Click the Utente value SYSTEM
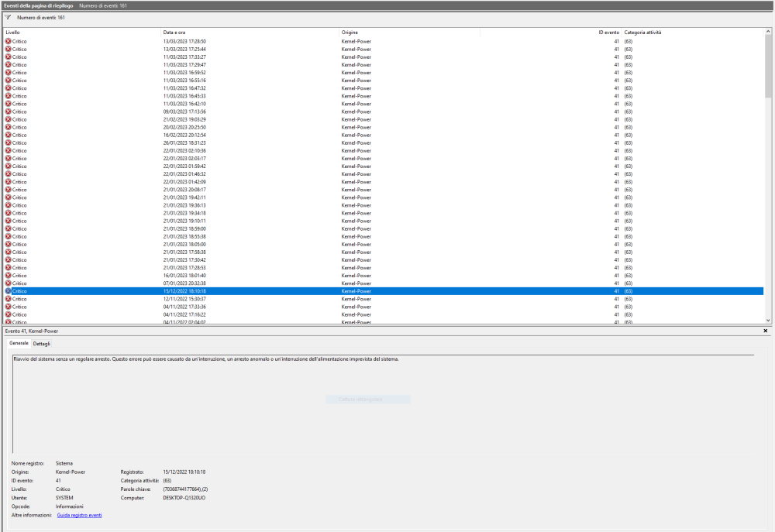 pyautogui.click(x=64, y=498)
